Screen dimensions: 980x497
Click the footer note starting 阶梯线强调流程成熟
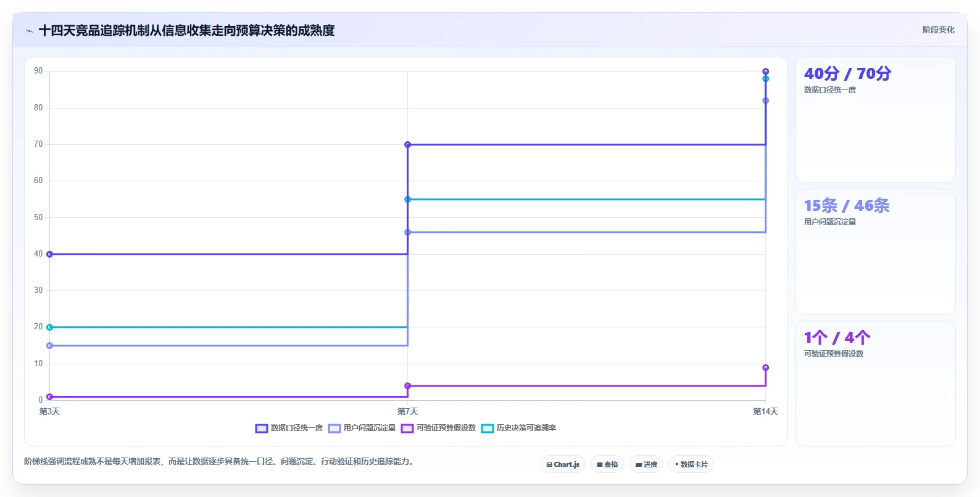[x=219, y=461]
